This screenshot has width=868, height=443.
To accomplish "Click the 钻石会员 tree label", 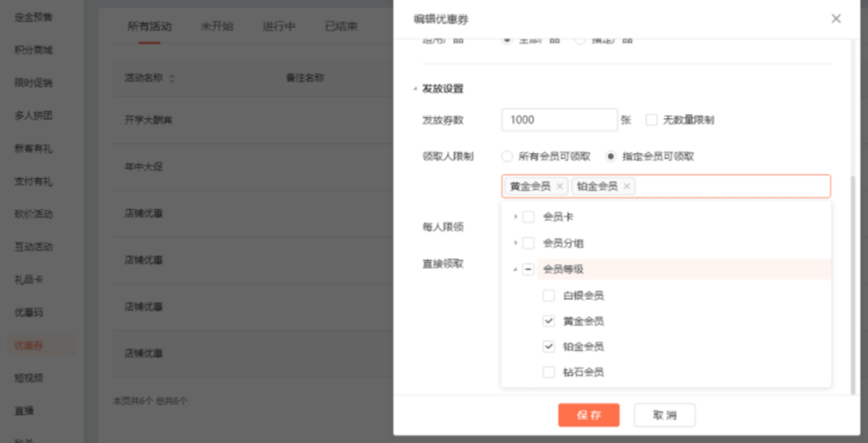I will pyautogui.click(x=583, y=372).
